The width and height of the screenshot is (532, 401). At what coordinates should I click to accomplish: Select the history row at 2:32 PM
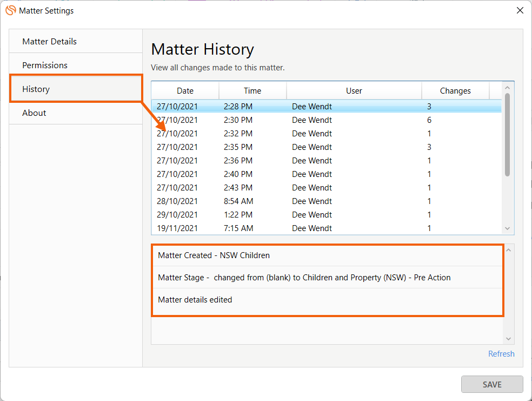click(x=327, y=134)
